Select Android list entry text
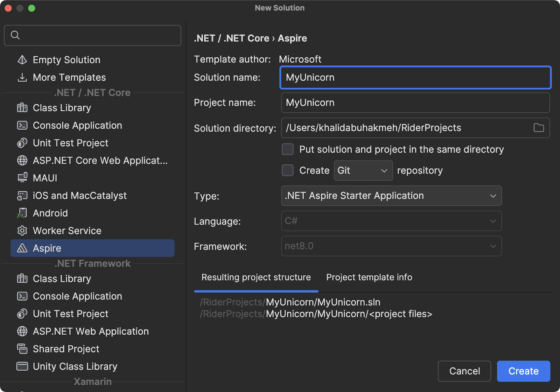The width and height of the screenshot is (560, 392). click(50, 213)
